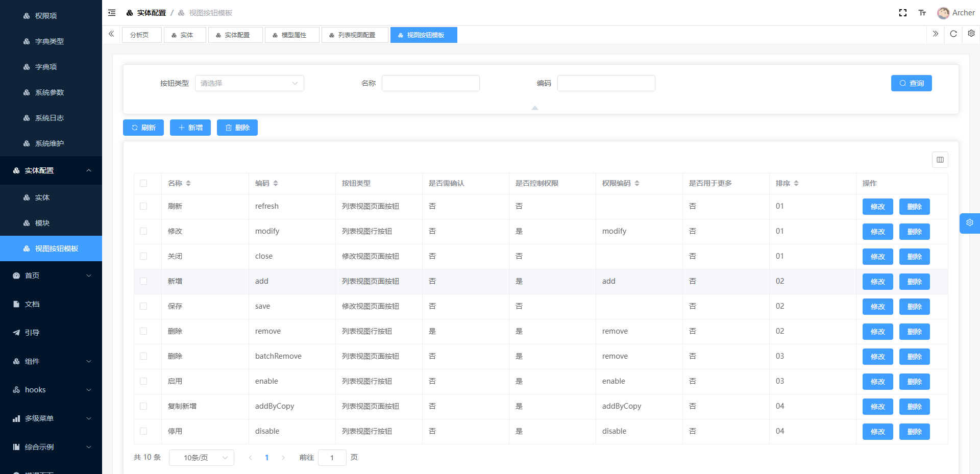
Task: Focus the 编码 search input
Action: point(606,83)
